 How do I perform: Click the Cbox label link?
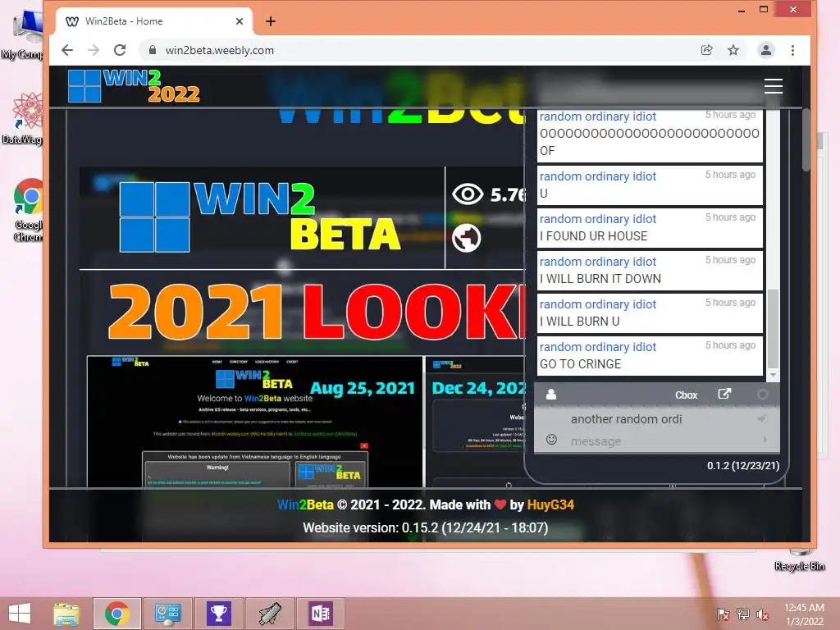686,395
